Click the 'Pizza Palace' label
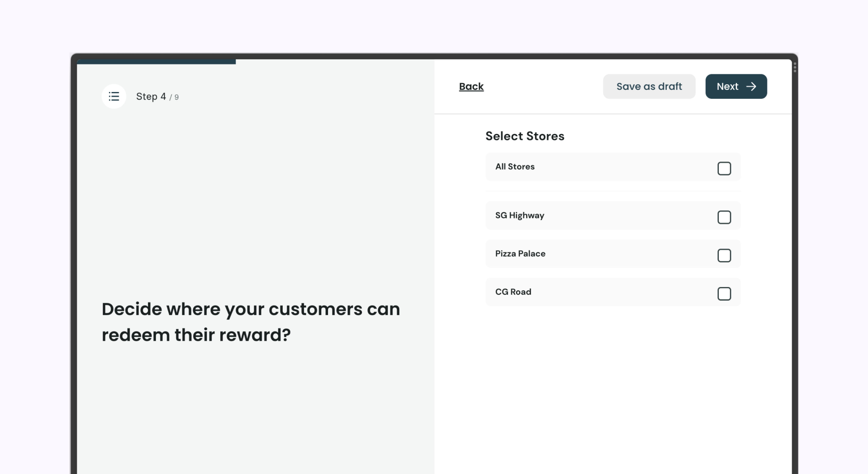This screenshot has height=474, width=868. tap(520, 254)
